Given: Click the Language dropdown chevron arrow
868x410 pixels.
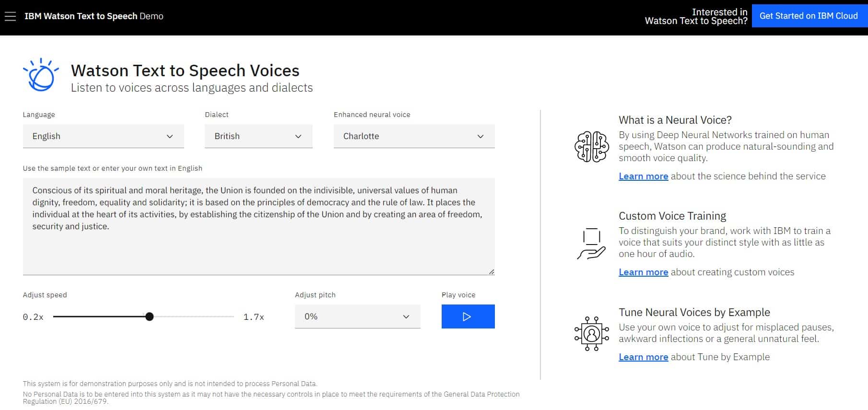Looking at the screenshot, I should (x=170, y=136).
